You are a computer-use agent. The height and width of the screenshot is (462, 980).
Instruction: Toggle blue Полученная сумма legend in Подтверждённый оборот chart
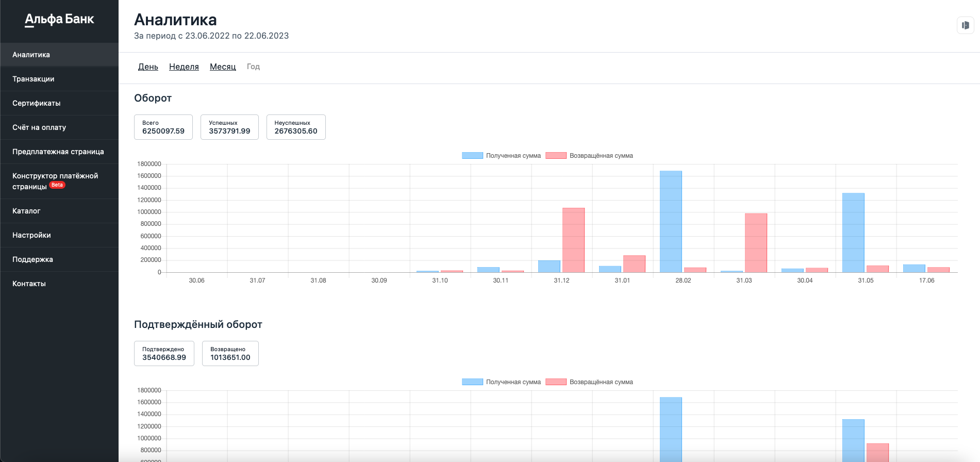tap(501, 382)
